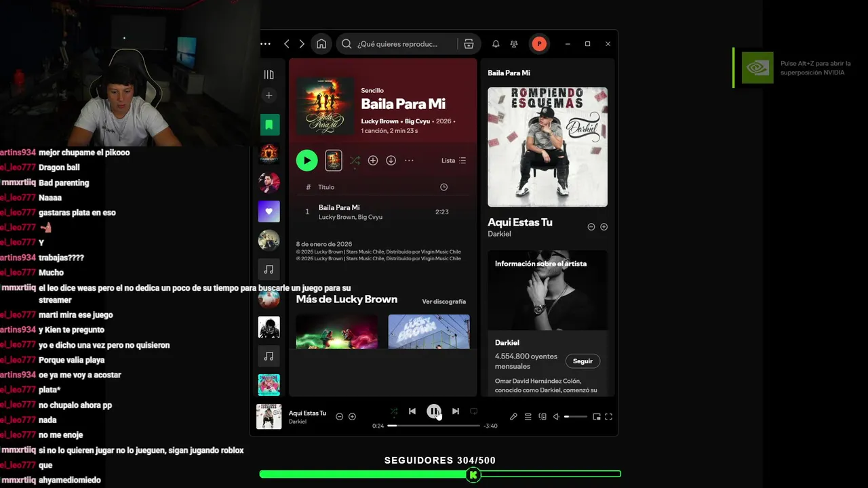Skip to next track

pyautogui.click(x=455, y=411)
